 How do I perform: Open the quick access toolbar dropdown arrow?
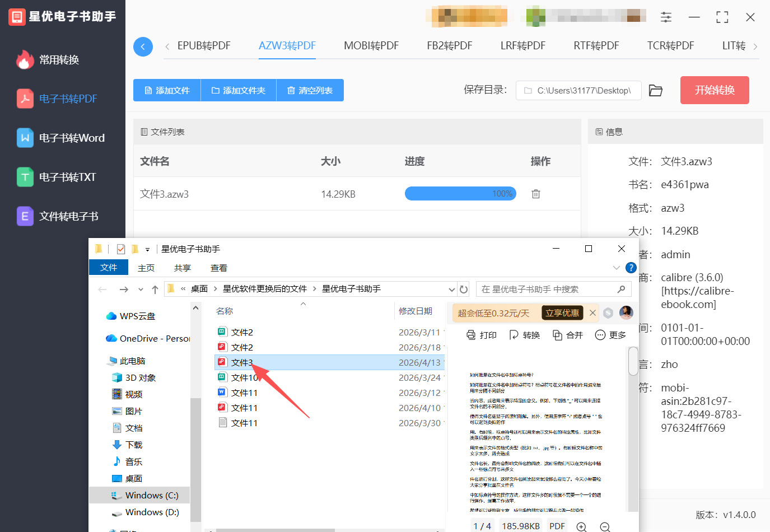pyautogui.click(x=147, y=250)
